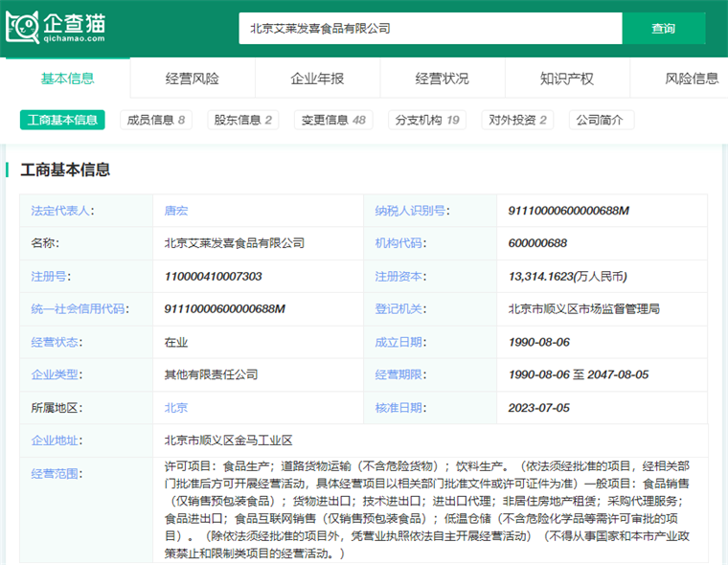The height and width of the screenshot is (565, 728).
Task: Select term 1990-08-06 至 2047-08-05
Action: [x=579, y=374]
